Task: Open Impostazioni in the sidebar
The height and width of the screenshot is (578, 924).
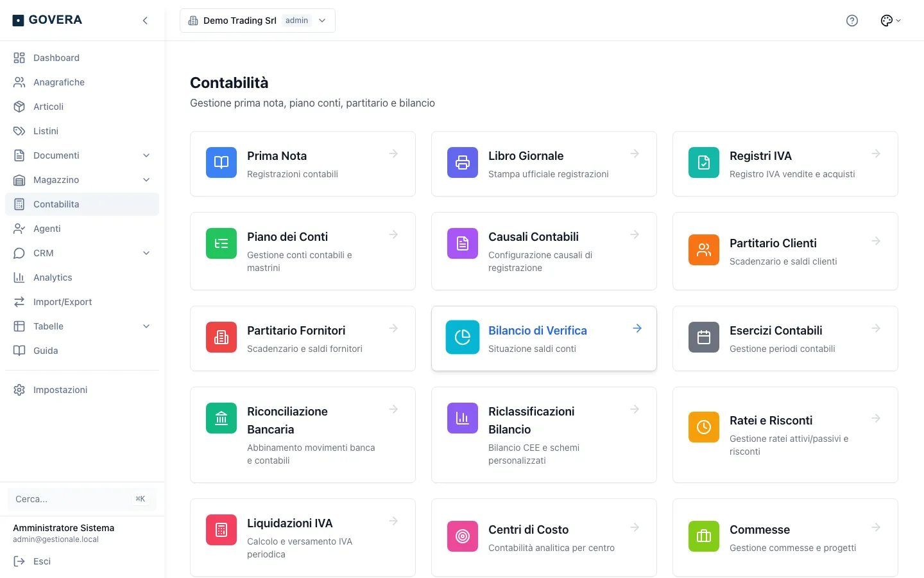Action: pyautogui.click(x=82, y=390)
